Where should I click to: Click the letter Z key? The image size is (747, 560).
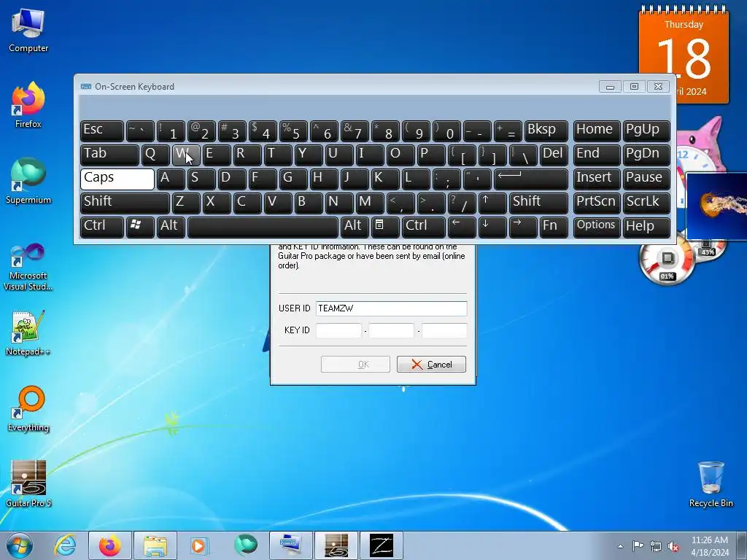pos(186,203)
